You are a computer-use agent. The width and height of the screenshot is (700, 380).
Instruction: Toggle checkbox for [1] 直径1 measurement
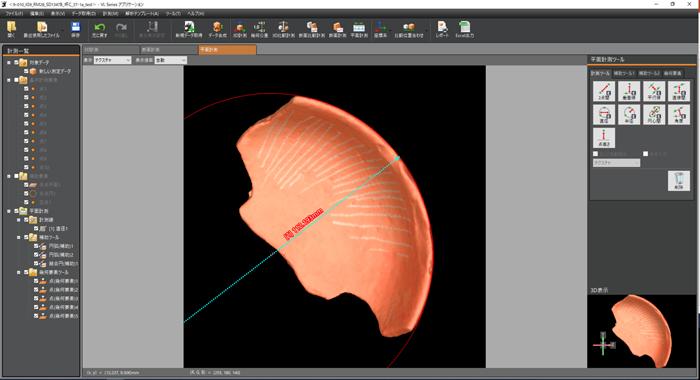[x=36, y=229]
